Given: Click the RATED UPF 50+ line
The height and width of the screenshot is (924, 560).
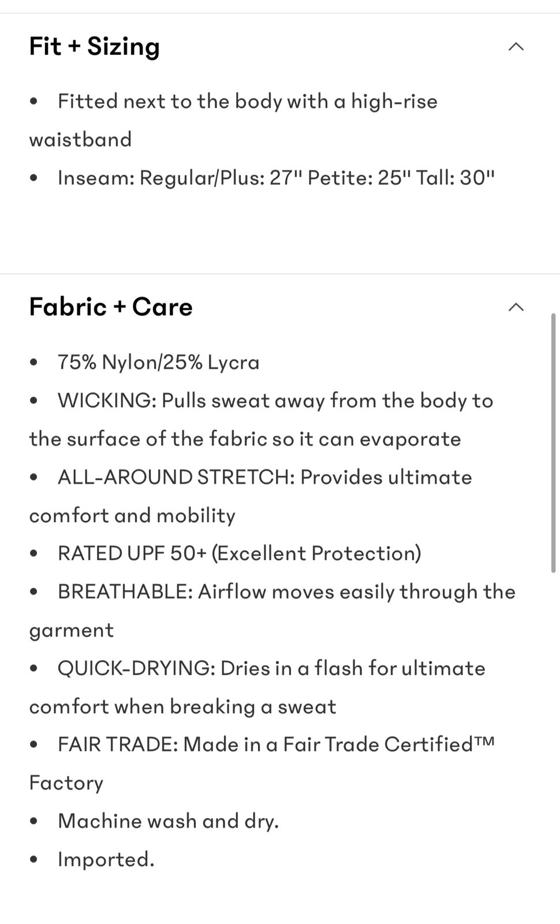Looking at the screenshot, I should [x=240, y=553].
